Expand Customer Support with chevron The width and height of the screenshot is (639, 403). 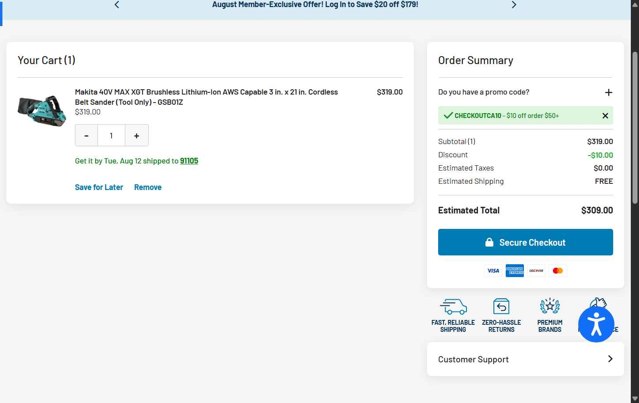point(610,359)
